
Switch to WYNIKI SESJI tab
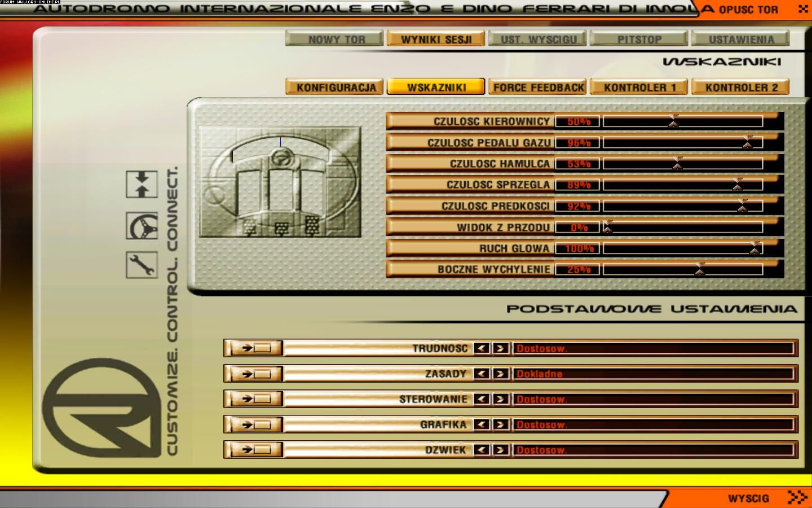pos(436,39)
